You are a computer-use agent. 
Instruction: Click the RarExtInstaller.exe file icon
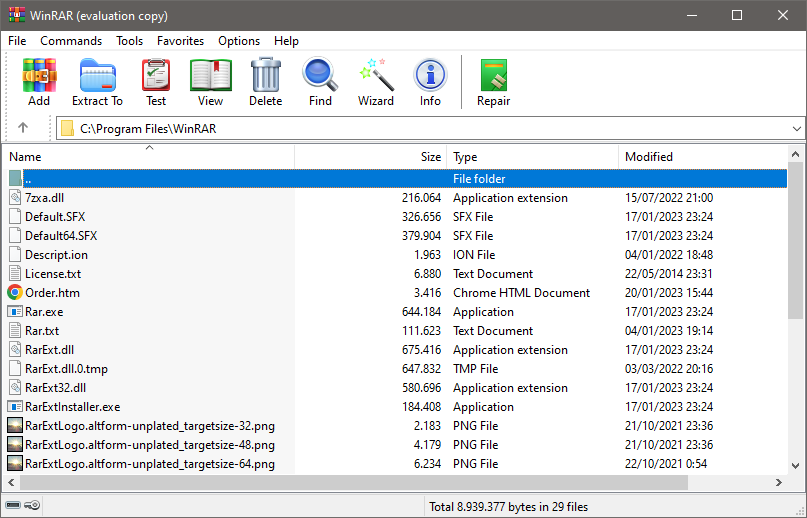[15, 407]
